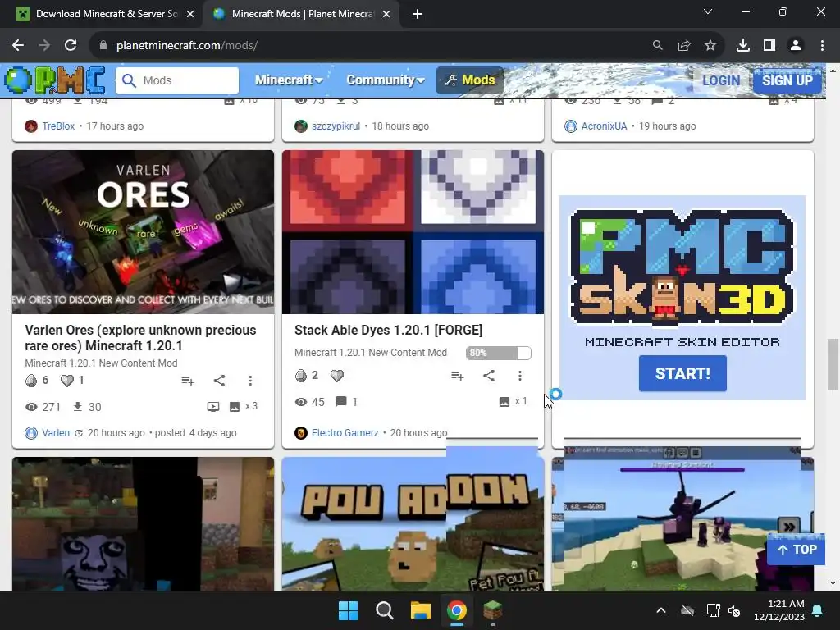Click the page vertical scrollbar thumb
The height and width of the screenshot is (630, 840).
point(833,365)
